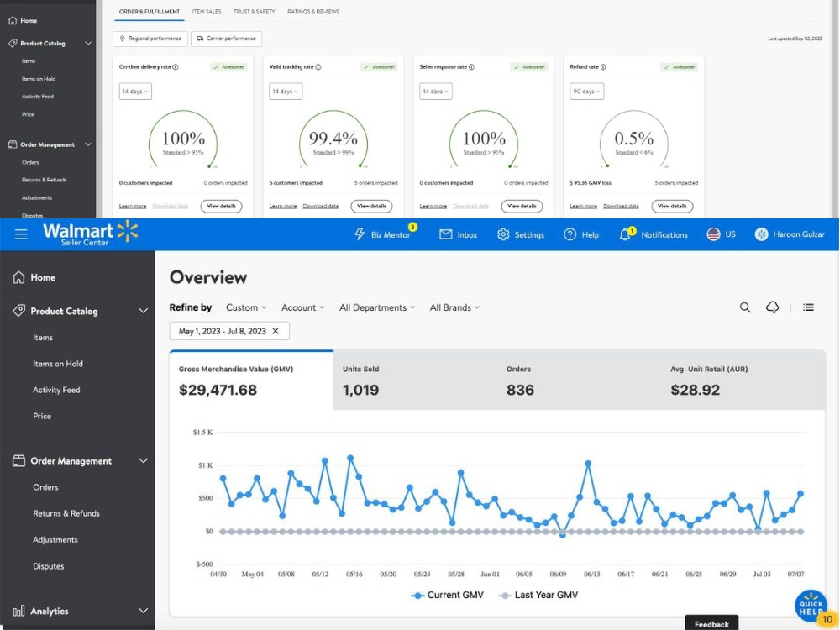
Task: Open the All Departments dropdown
Action: (377, 307)
